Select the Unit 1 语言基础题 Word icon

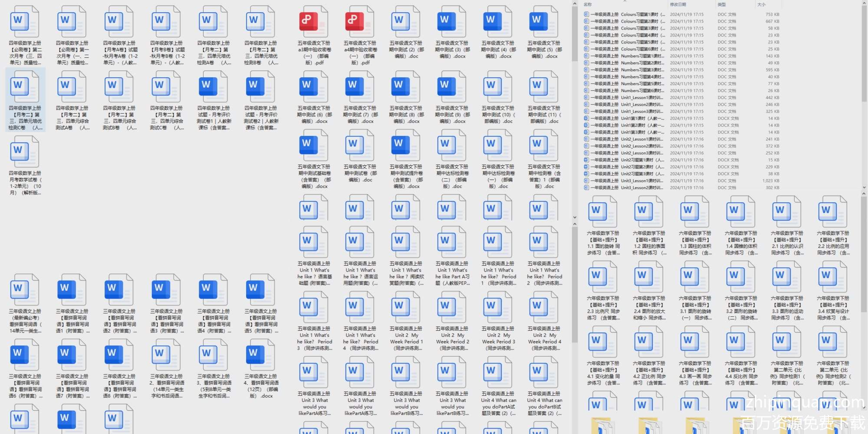(x=314, y=242)
